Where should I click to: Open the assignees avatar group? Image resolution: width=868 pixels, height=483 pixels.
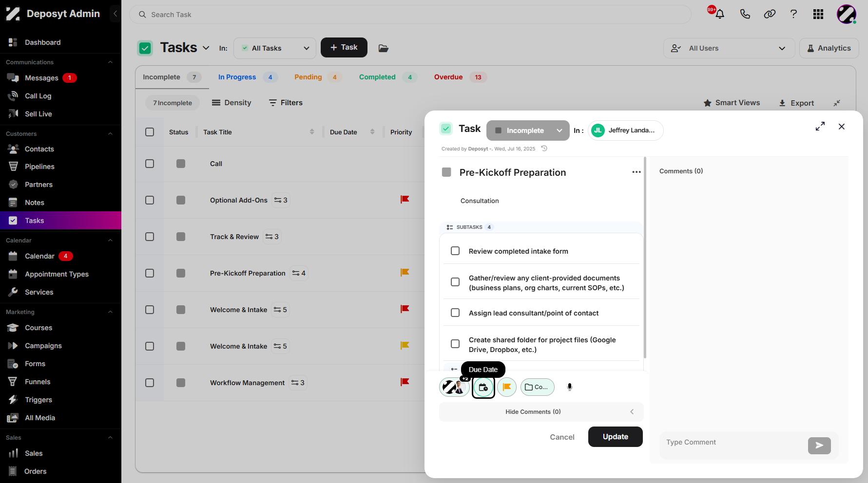coord(454,387)
